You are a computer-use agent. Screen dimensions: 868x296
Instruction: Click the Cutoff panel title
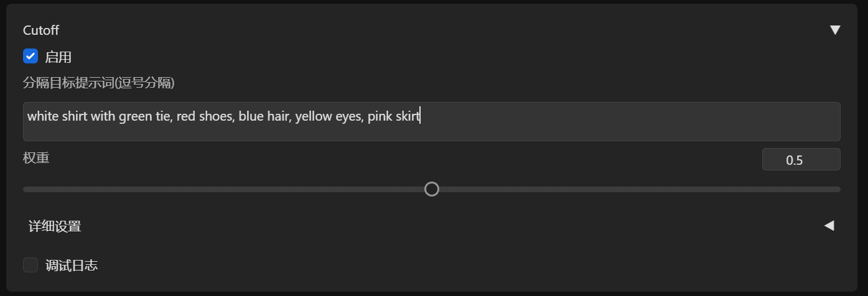point(41,30)
